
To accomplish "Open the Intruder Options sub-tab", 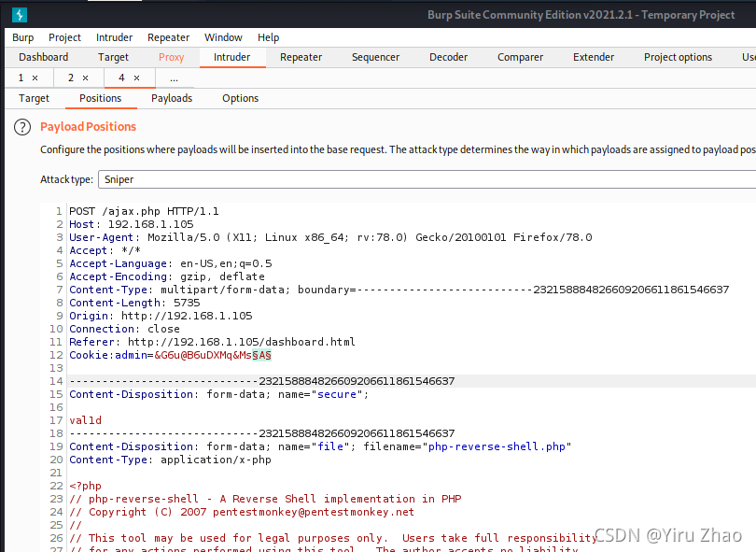I will [x=240, y=98].
